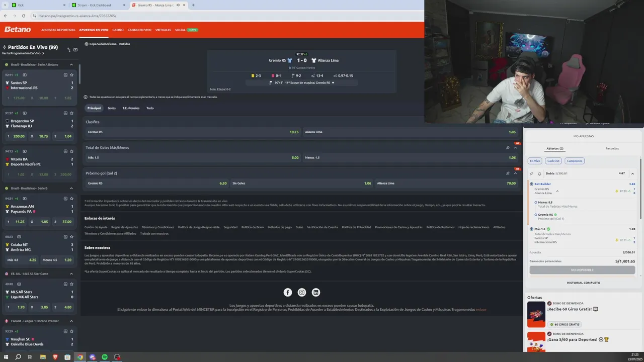Viewport: 644px width, 362px height.
Task: Select the T.E.-Penales markets tab
Action: (x=131, y=108)
